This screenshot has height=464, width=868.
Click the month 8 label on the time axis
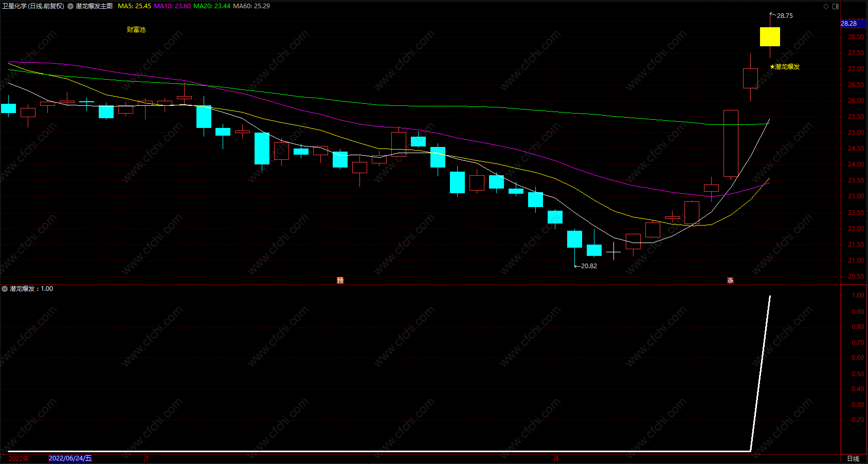coord(556,458)
